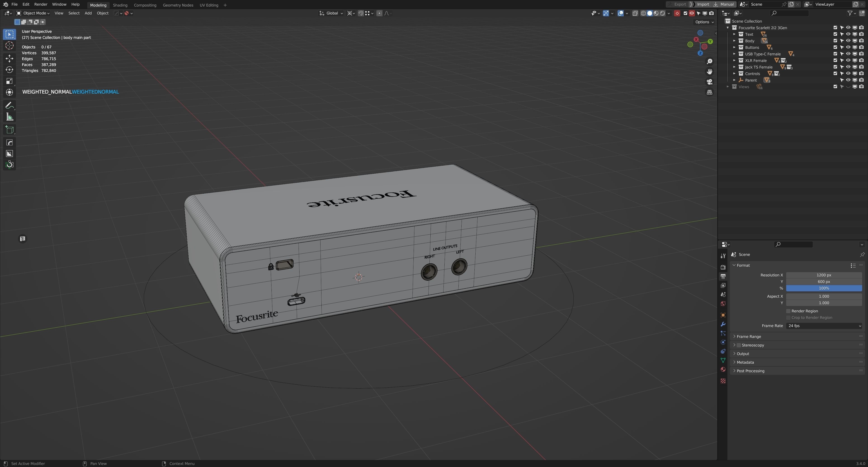
Task: Switch to the UV Editing workspace tab
Action: [209, 5]
